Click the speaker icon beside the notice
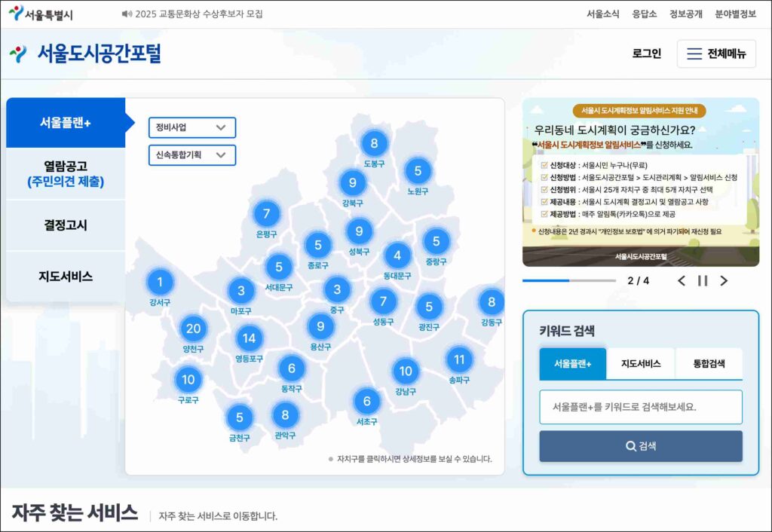Screen dimensions: 772x532 click(x=127, y=14)
